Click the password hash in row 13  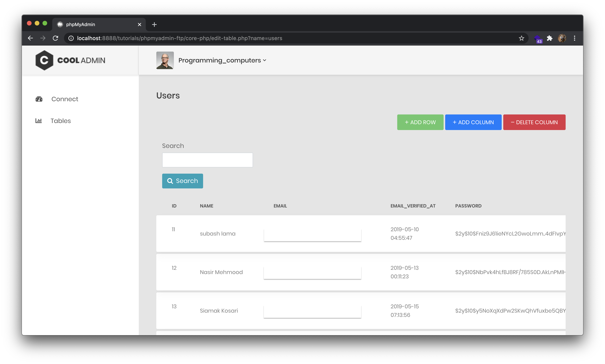(x=510, y=311)
